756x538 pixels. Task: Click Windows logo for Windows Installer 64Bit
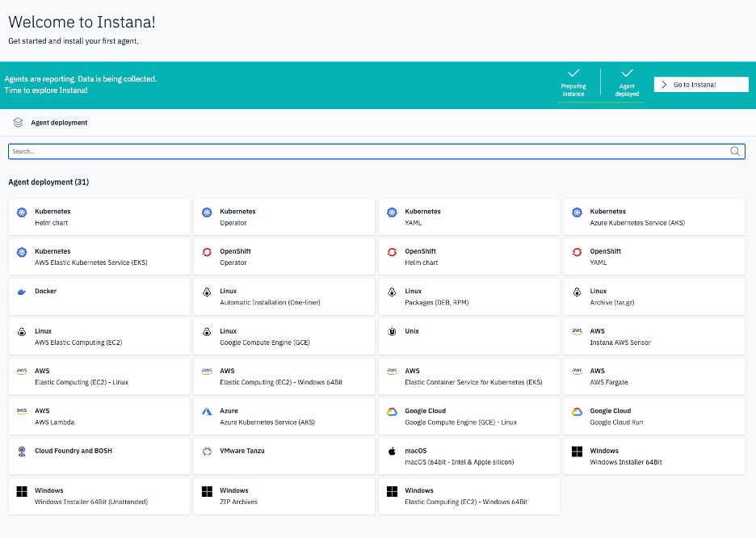(x=577, y=452)
